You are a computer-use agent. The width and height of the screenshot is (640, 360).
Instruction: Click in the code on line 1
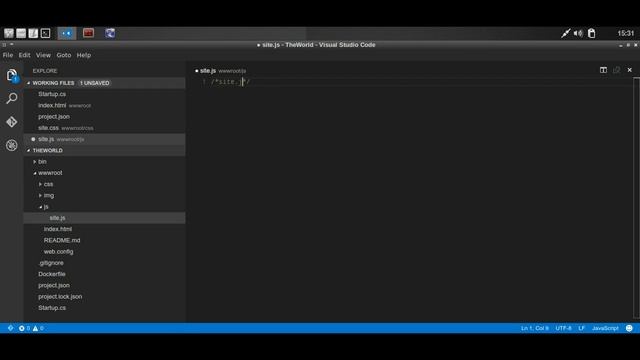(231, 82)
